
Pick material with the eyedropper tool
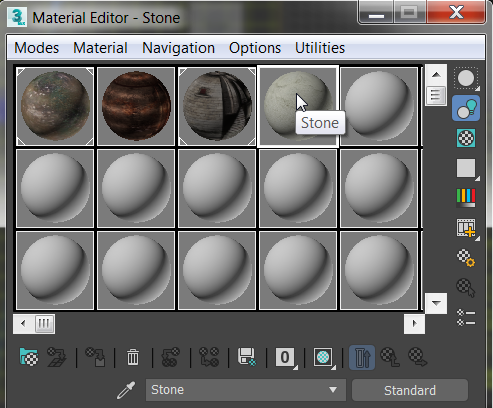click(126, 390)
